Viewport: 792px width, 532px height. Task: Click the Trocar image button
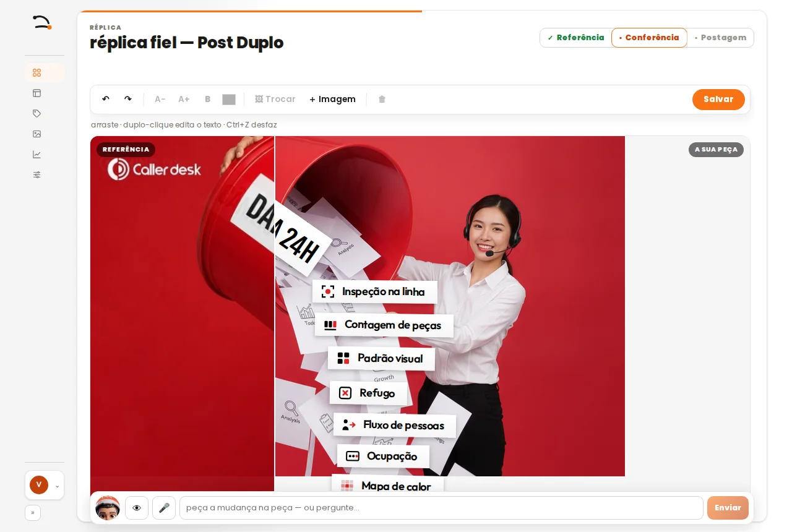[275, 99]
